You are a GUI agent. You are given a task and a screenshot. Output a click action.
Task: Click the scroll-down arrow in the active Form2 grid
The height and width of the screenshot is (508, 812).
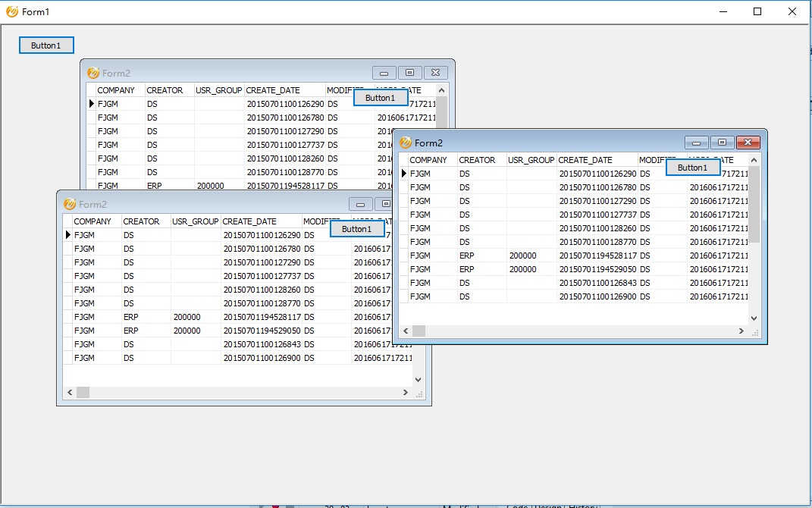pos(754,318)
